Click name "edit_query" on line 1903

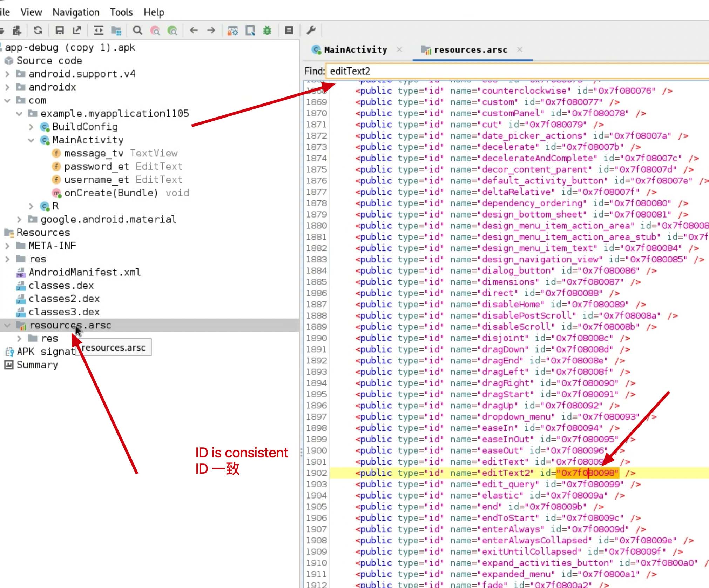508,485
